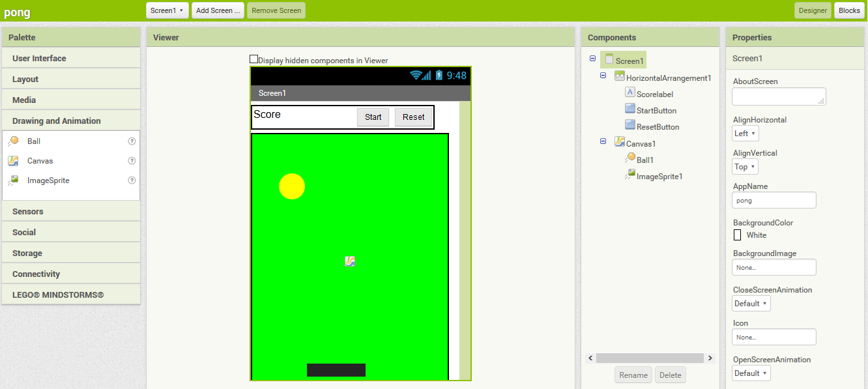
Task: Open help for Canvas component
Action: pyautogui.click(x=132, y=161)
